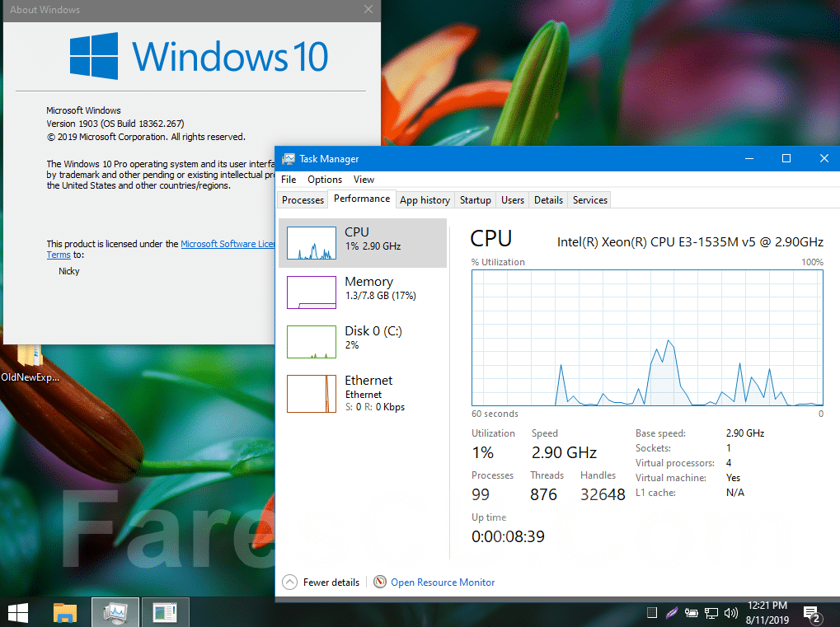
Task: Click the L1 cache value 'N/A'
Action: click(735, 493)
